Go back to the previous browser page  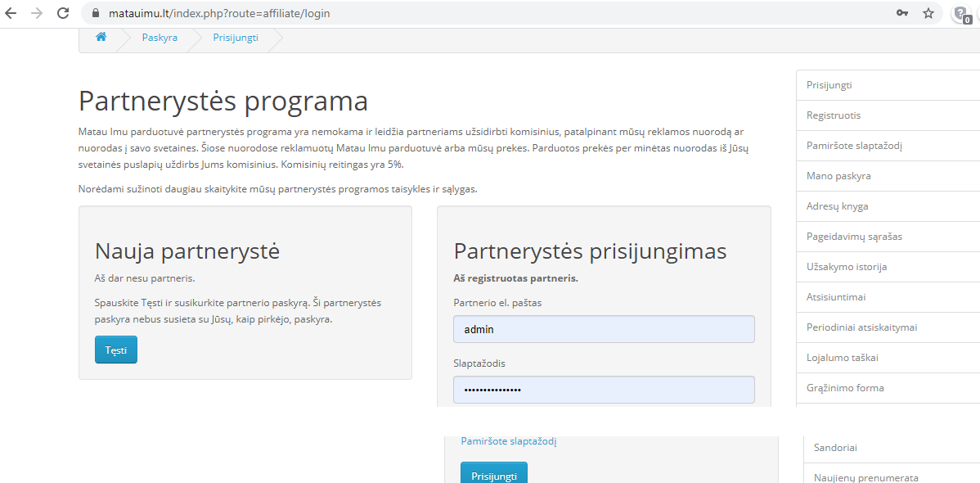click(x=11, y=13)
